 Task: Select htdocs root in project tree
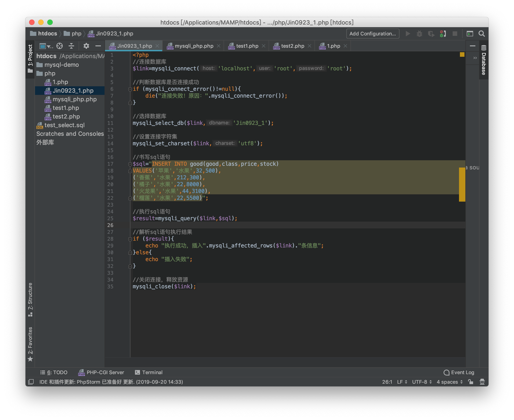70,56
